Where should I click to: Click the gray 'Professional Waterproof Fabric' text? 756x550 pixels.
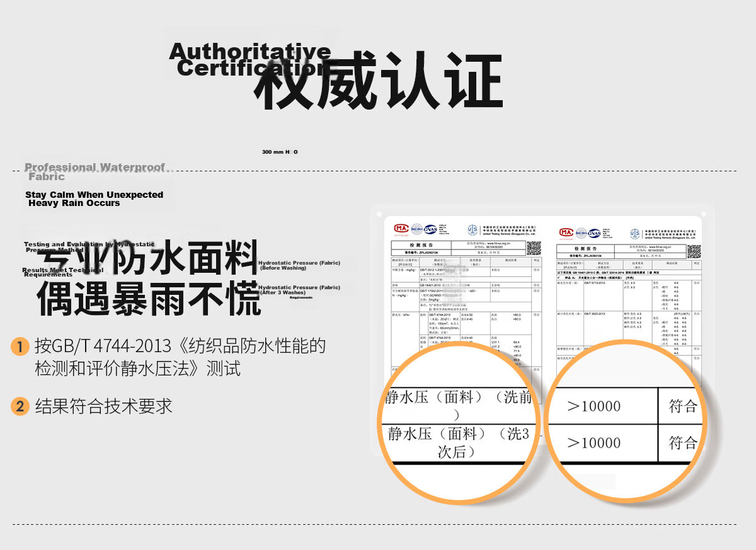pos(95,172)
